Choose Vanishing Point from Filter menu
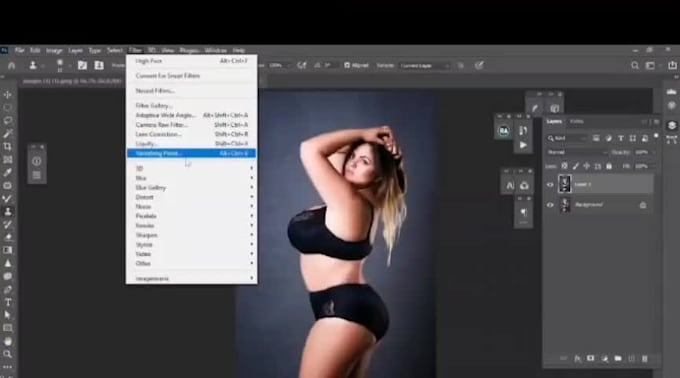 191,153
